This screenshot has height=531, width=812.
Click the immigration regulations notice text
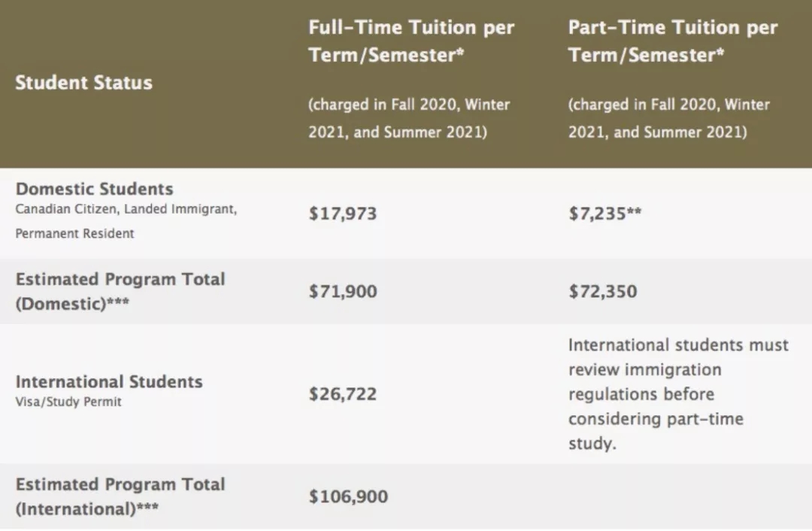coord(678,394)
